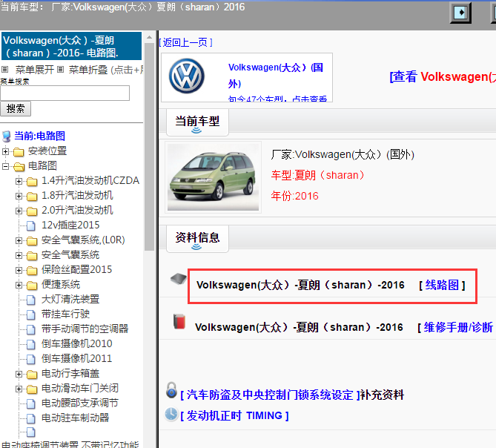The height and width of the screenshot is (448, 496).
Task: Click document icon of 倒车摄像机2011
Action: coord(31,359)
